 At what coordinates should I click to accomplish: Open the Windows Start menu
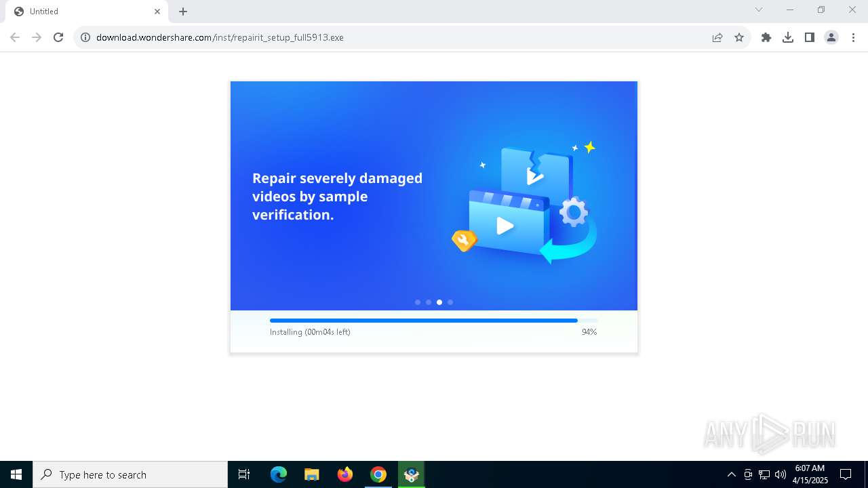(16, 474)
